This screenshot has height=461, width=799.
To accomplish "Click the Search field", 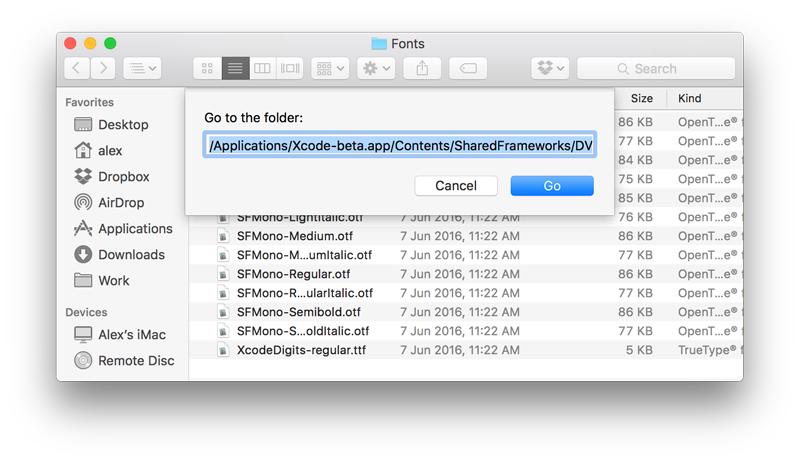I will (x=656, y=68).
